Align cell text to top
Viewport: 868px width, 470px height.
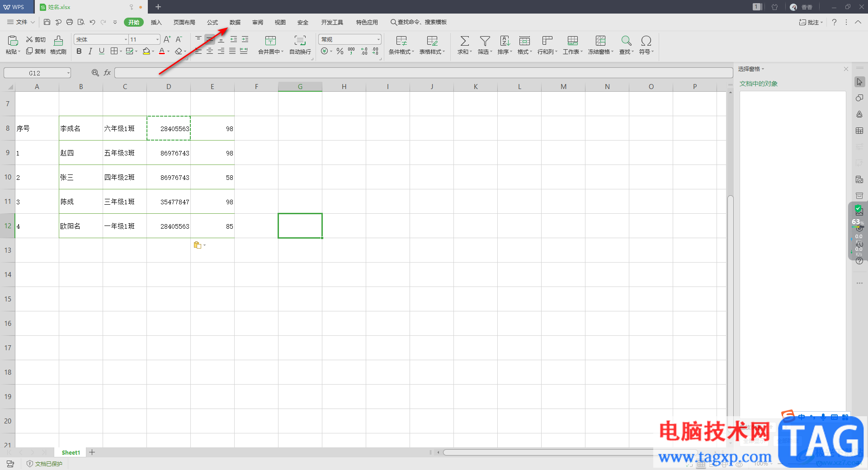tap(198, 39)
